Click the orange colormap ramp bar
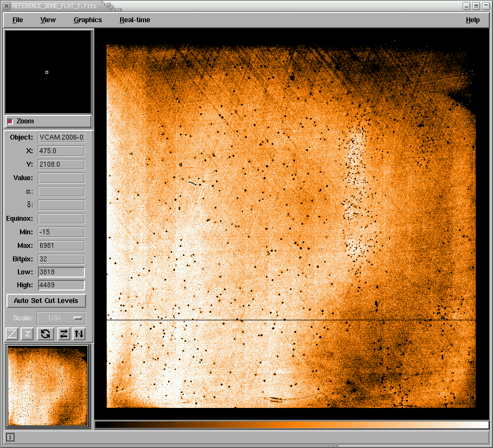The height and width of the screenshot is (448, 493). tap(292, 425)
